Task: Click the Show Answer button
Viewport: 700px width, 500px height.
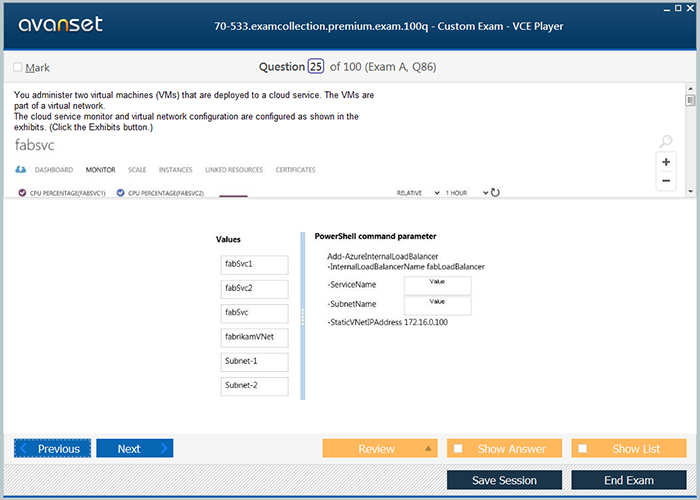Action: [x=504, y=448]
